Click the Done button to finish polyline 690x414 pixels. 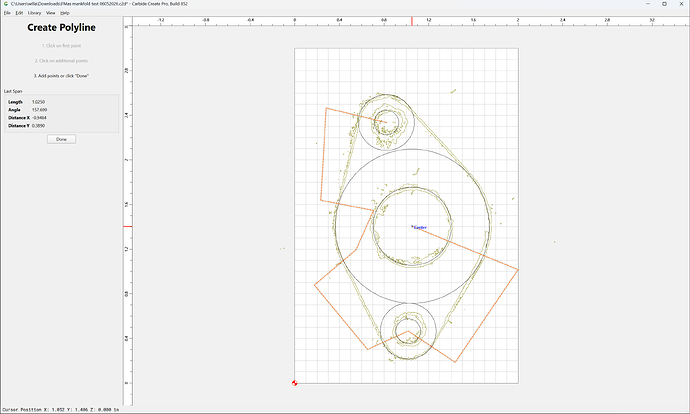click(62, 139)
